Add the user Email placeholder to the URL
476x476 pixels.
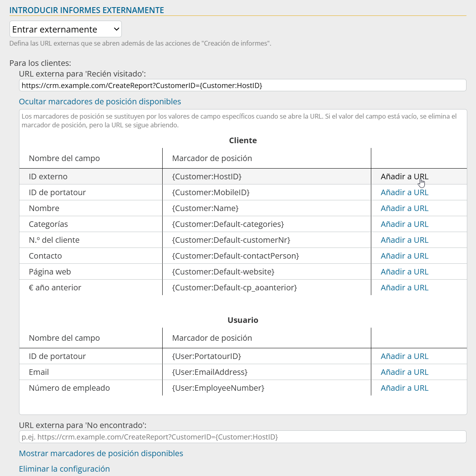click(404, 372)
